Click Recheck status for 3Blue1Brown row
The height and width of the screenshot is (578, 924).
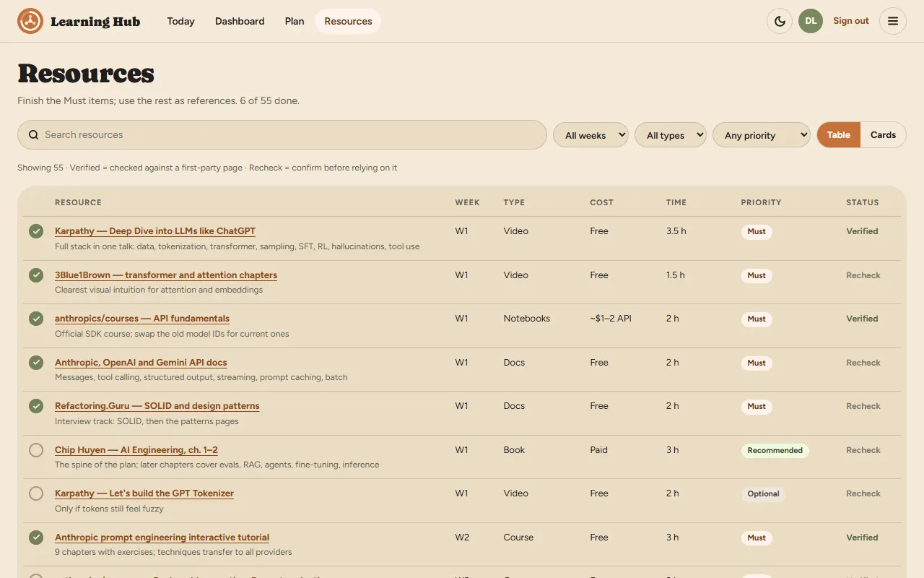coord(863,275)
